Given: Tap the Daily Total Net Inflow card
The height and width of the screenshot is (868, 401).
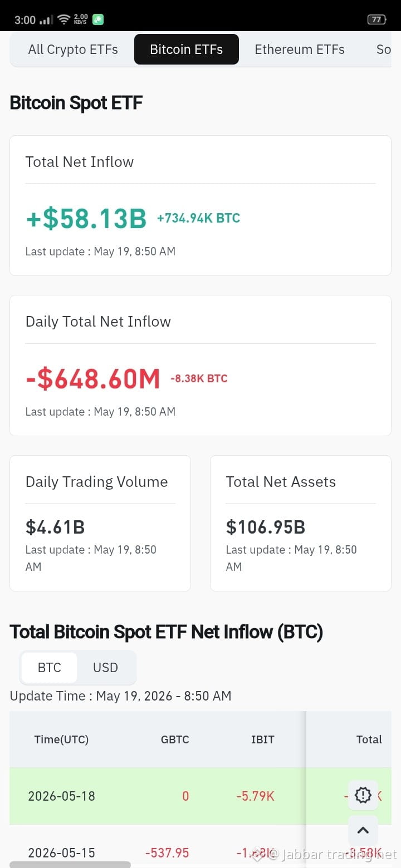Looking at the screenshot, I should click(x=200, y=366).
